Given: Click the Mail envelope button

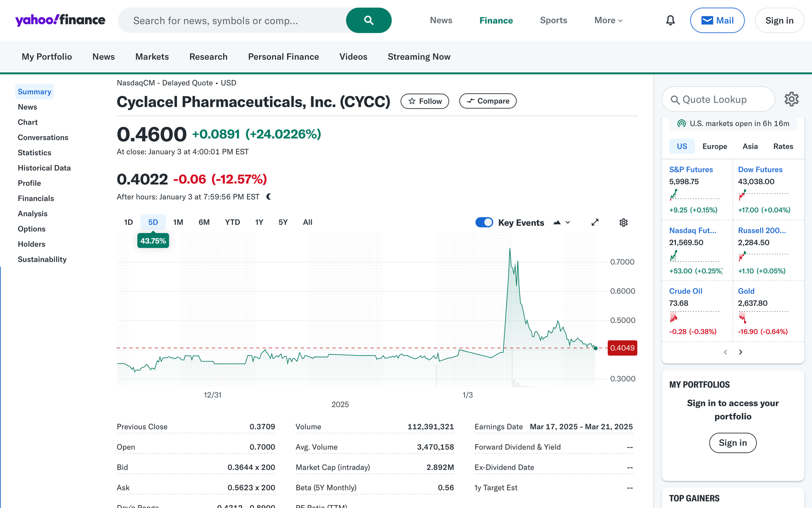Looking at the screenshot, I should point(717,20).
